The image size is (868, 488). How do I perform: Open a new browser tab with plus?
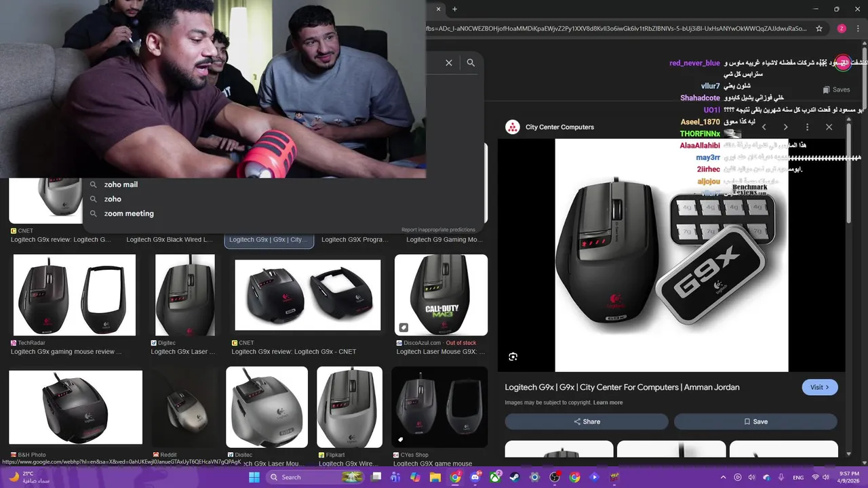[x=455, y=9]
